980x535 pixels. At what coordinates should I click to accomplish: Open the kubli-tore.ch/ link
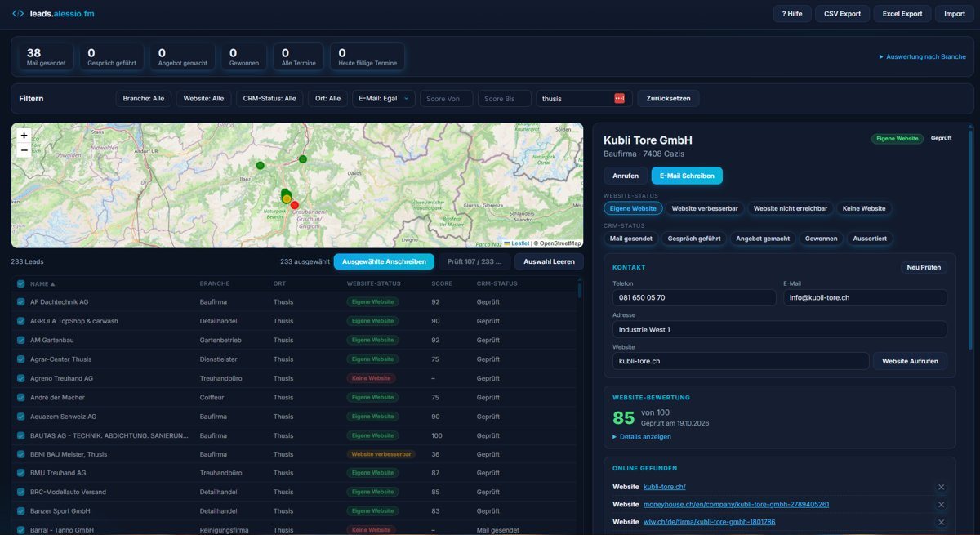click(x=665, y=487)
